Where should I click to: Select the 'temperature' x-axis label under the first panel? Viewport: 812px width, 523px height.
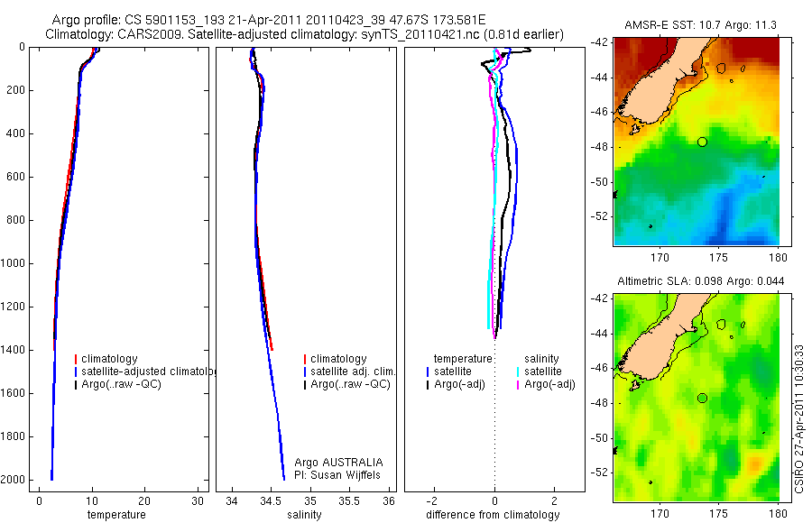pos(116,515)
